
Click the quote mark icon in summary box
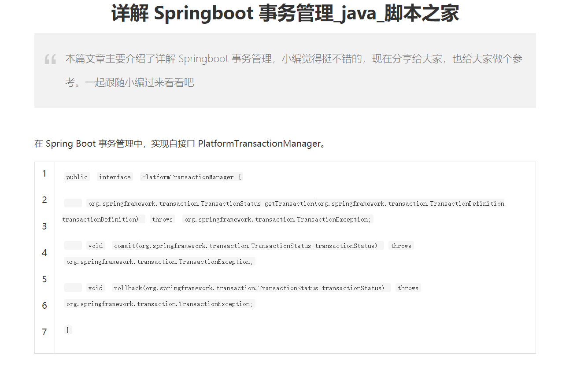[x=50, y=59]
